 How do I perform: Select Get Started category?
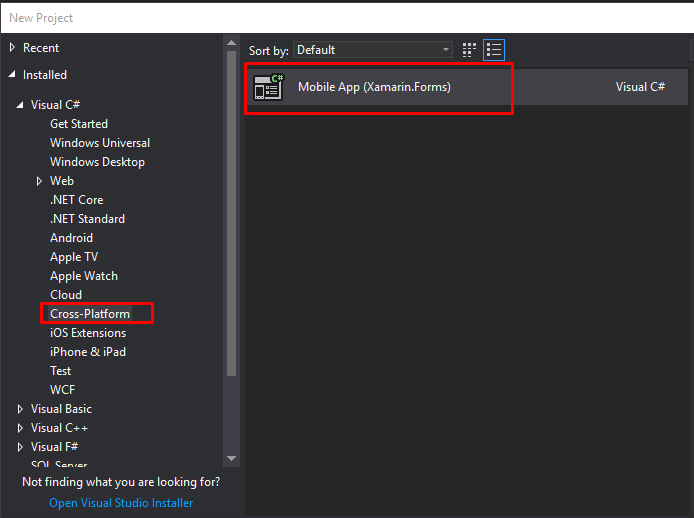pos(79,124)
